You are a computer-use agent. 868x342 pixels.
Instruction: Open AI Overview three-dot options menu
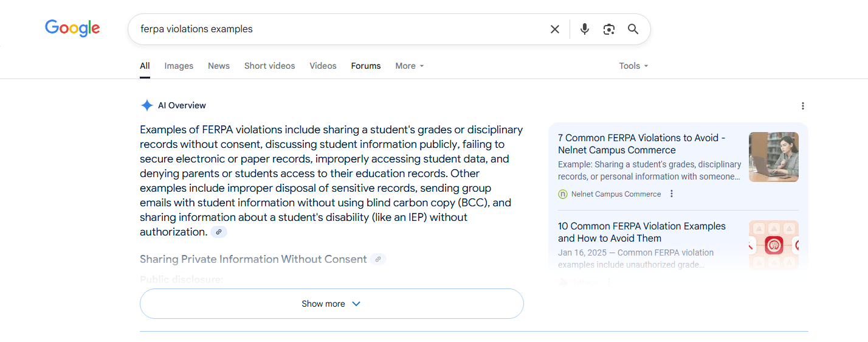tap(802, 106)
